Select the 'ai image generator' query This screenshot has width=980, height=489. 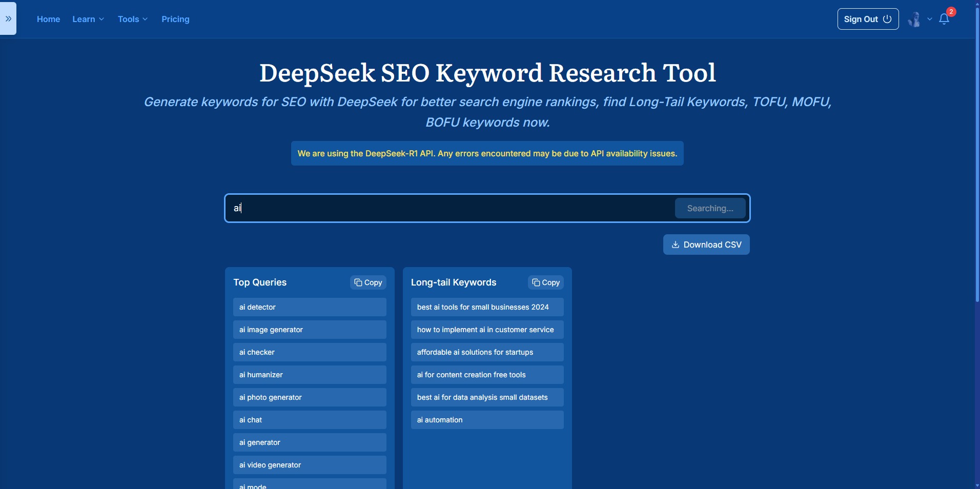point(310,330)
